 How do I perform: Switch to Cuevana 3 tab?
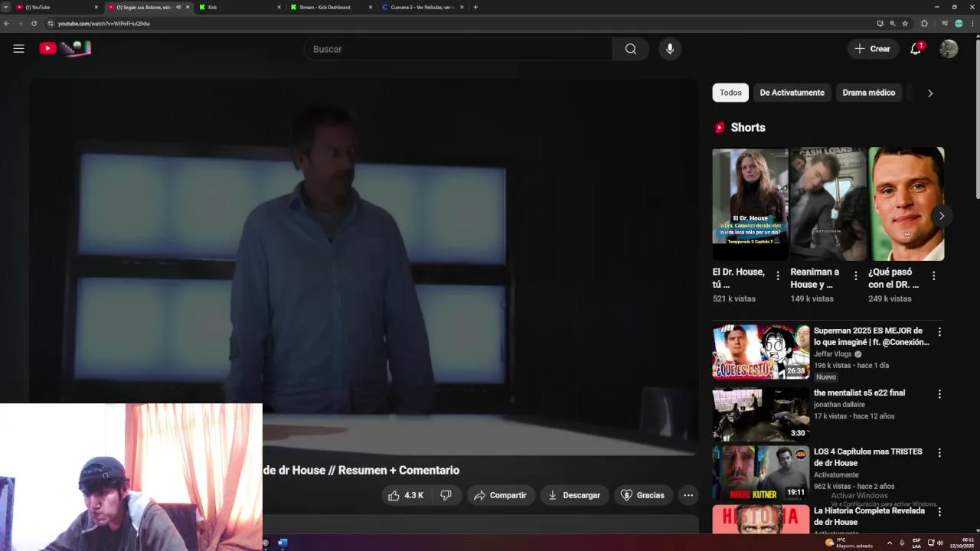click(422, 7)
